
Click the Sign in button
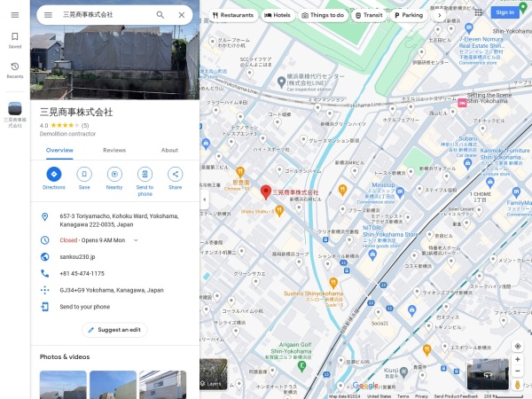(x=505, y=12)
